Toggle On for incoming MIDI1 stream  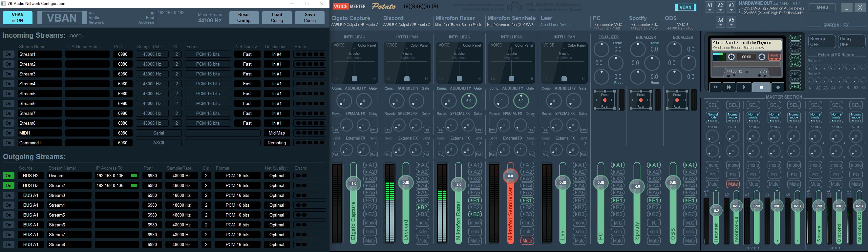[x=9, y=133]
